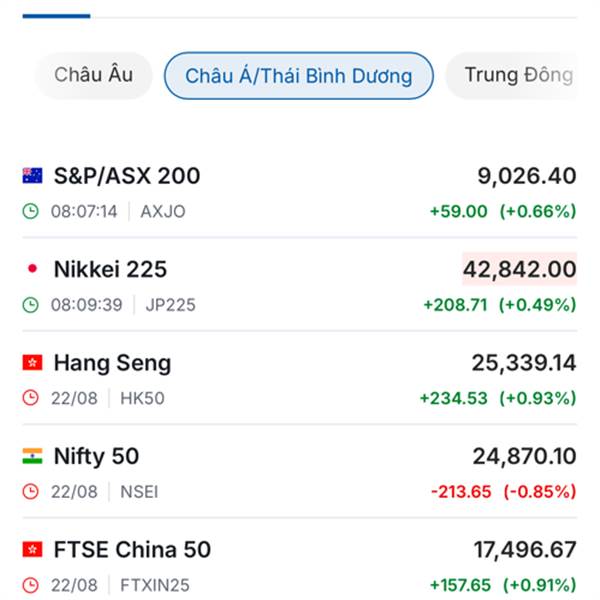Click red clock icon in Nifty 50 row

(31, 491)
